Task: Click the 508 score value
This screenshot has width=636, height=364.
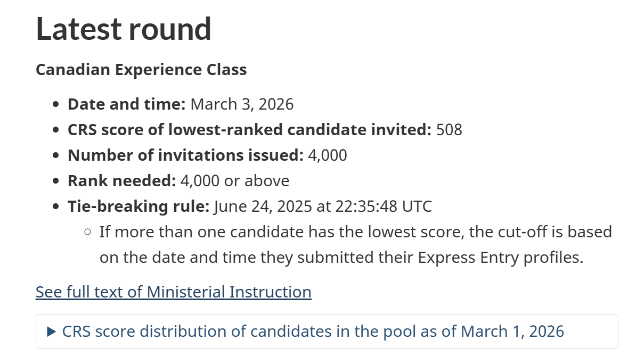Action: (449, 130)
